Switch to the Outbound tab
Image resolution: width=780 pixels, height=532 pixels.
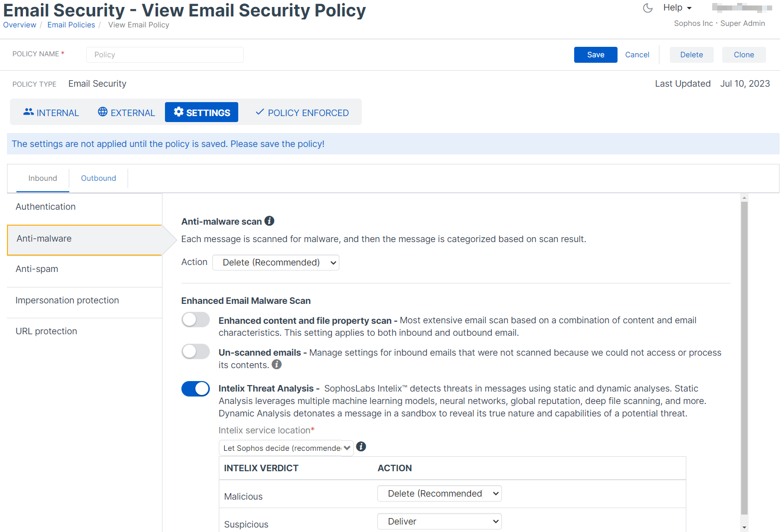click(x=98, y=178)
